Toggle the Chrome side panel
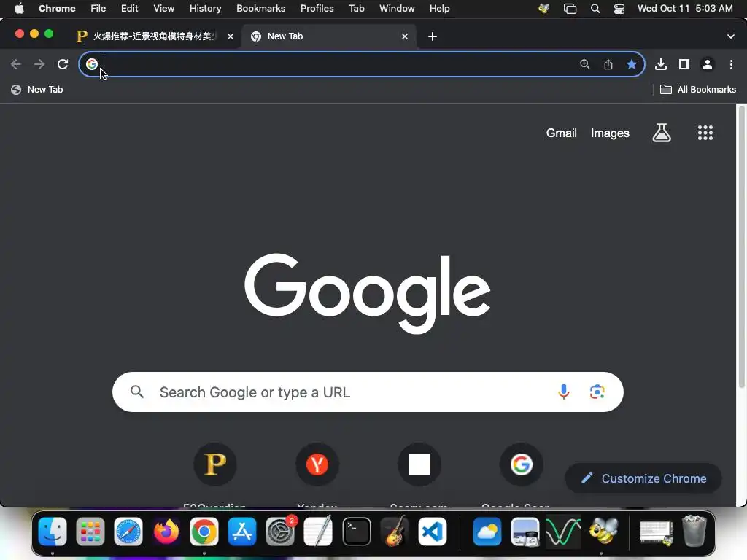This screenshot has width=747, height=560. coord(684,64)
